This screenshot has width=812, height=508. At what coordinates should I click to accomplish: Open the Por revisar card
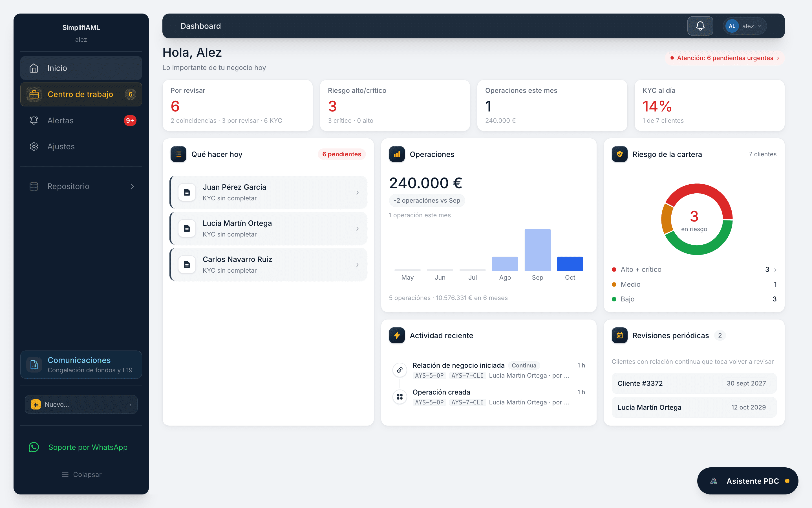pos(238,105)
